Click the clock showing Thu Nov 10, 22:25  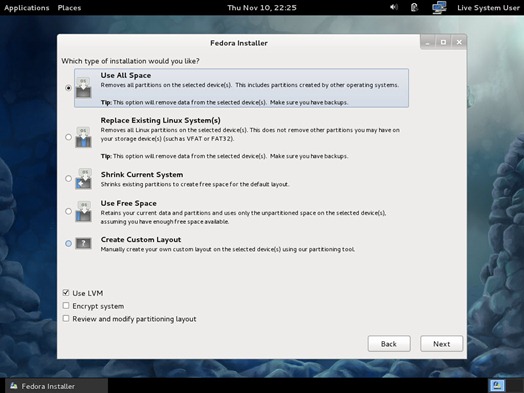[262, 8]
